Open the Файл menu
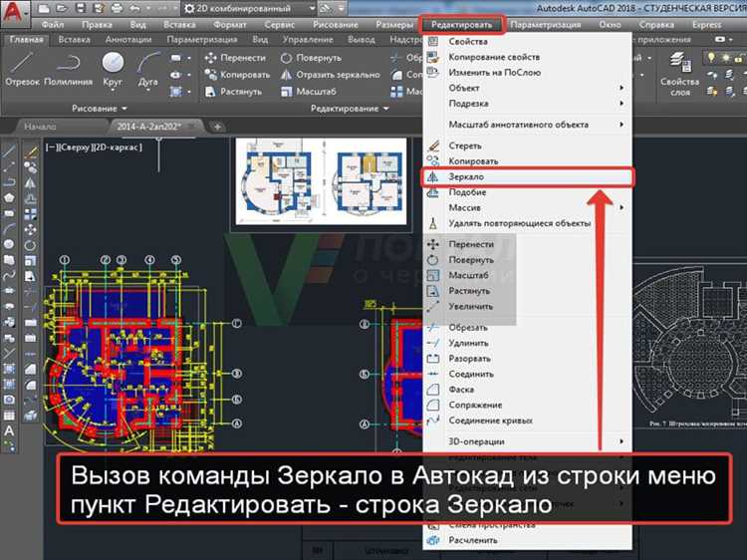This screenshot has height=560, width=747. pos(53,25)
